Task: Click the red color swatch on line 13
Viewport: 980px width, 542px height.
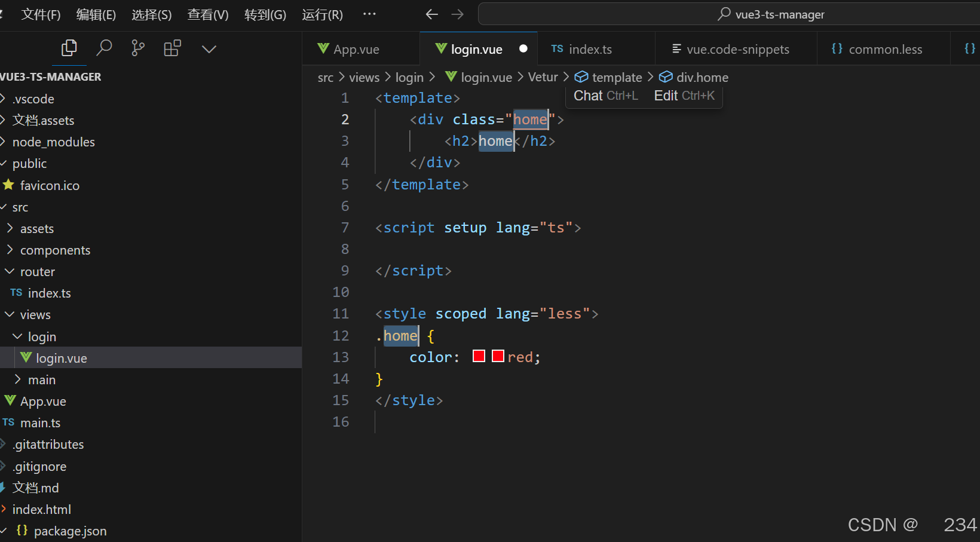Action: point(478,356)
